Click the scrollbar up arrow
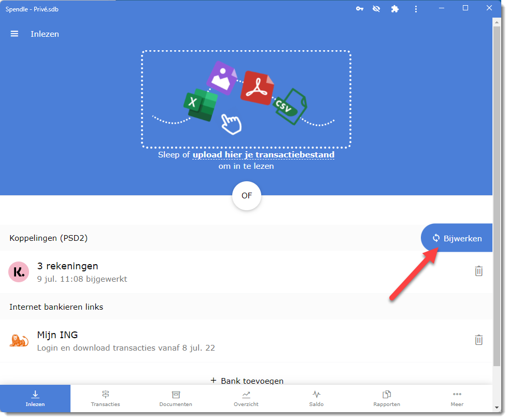Screen dimensions: 509x420 pos(497,22)
